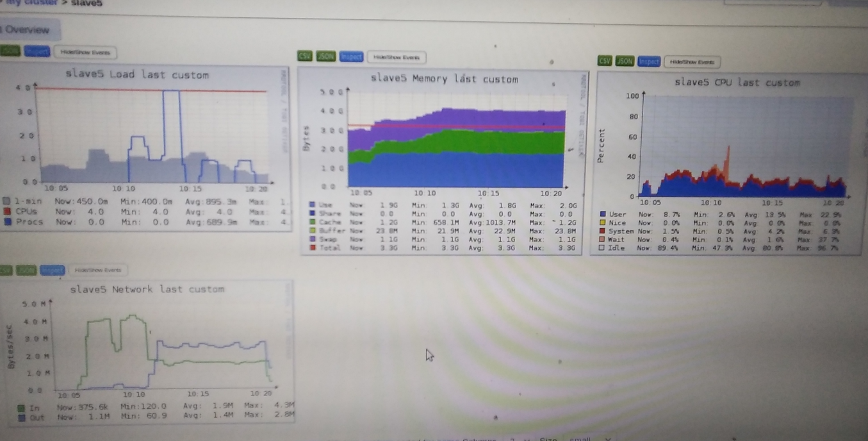Toggle Hide/Show Events above CPU graph

click(692, 62)
